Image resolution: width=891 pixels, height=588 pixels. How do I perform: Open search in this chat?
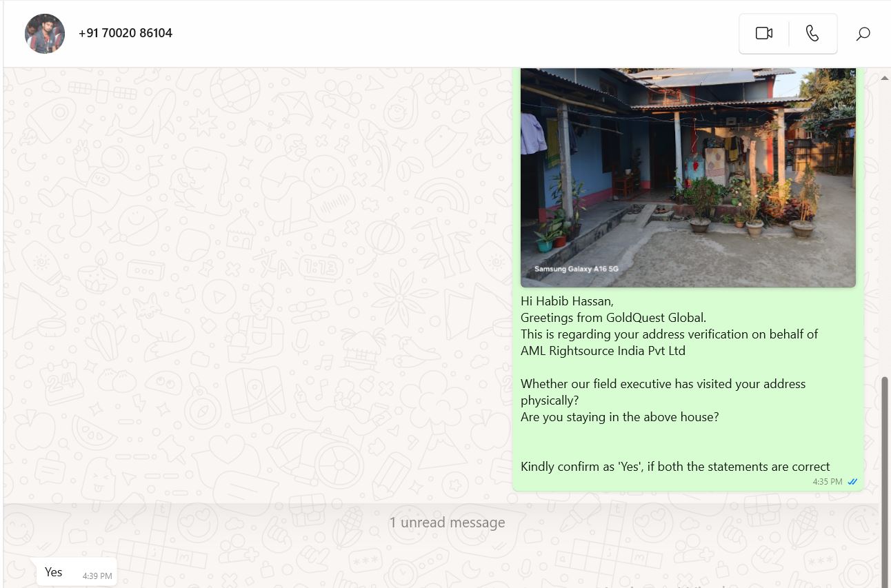tap(863, 33)
